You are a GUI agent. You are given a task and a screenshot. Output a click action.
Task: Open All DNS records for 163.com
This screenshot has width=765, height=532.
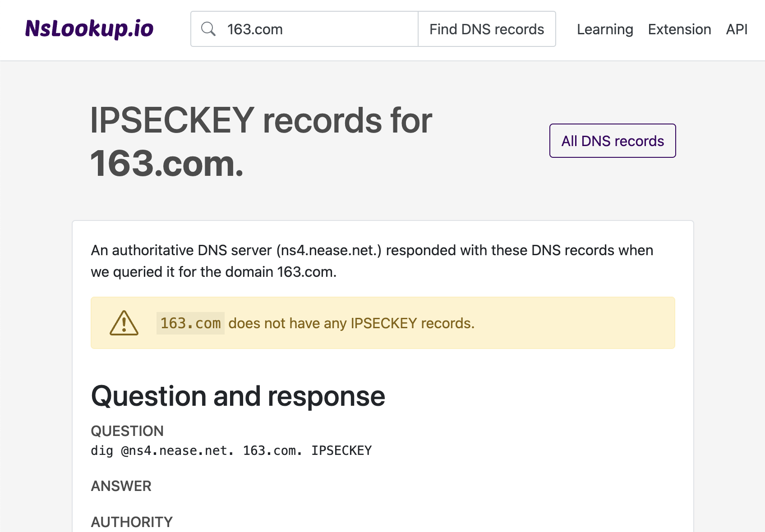[x=612, y=141]
